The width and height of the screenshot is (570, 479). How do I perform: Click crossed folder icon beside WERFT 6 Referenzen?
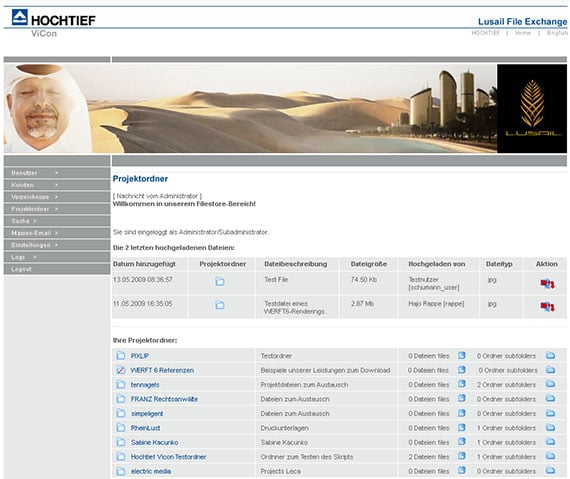point(121,370)
